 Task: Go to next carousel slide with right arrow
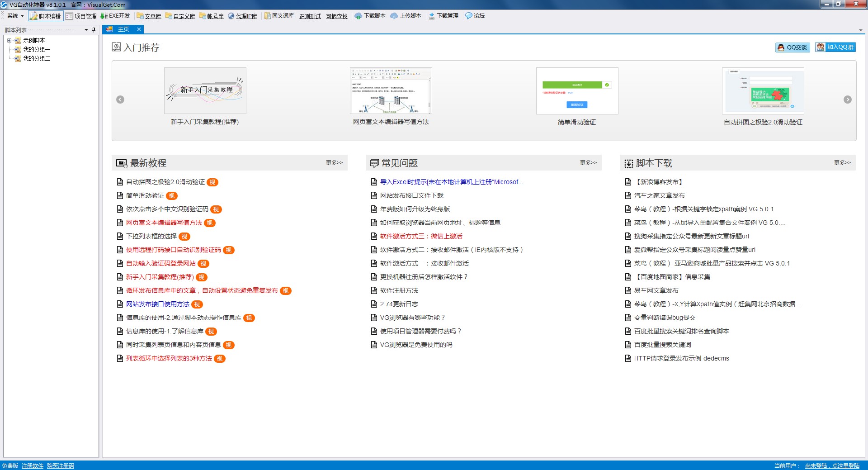coord(847,100)
